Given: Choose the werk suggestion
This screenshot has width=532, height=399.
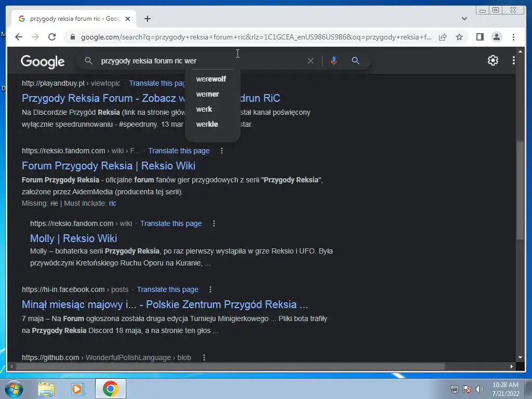Looking at the screenshot, I should pos(204,109).
